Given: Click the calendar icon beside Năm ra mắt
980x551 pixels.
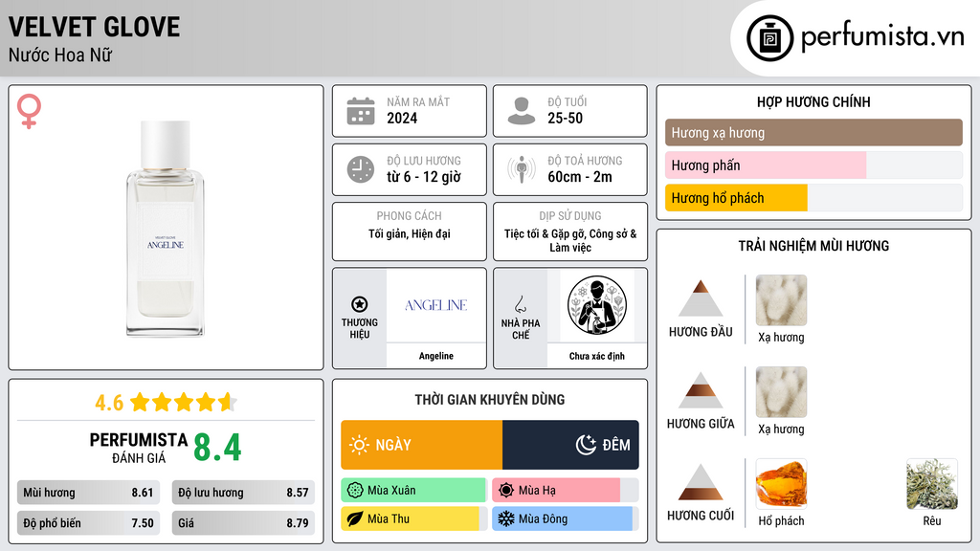Looking at the screenshot, I should pyautogui.click(x=361, y=111).
